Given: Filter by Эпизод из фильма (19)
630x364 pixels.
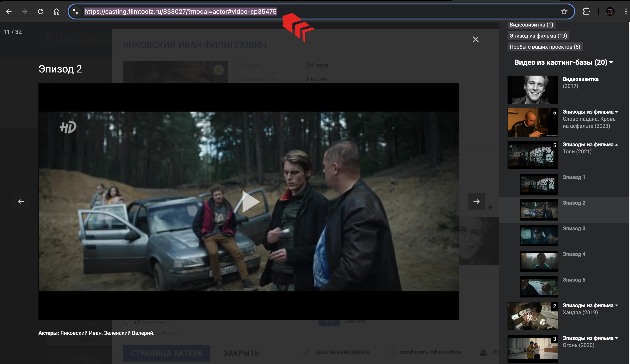Looking at the screenshot, I should (x=538, y=36).
